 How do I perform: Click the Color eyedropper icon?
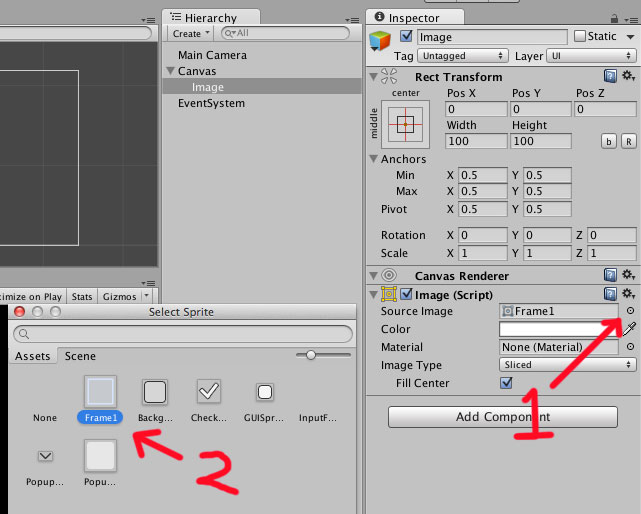629,328
